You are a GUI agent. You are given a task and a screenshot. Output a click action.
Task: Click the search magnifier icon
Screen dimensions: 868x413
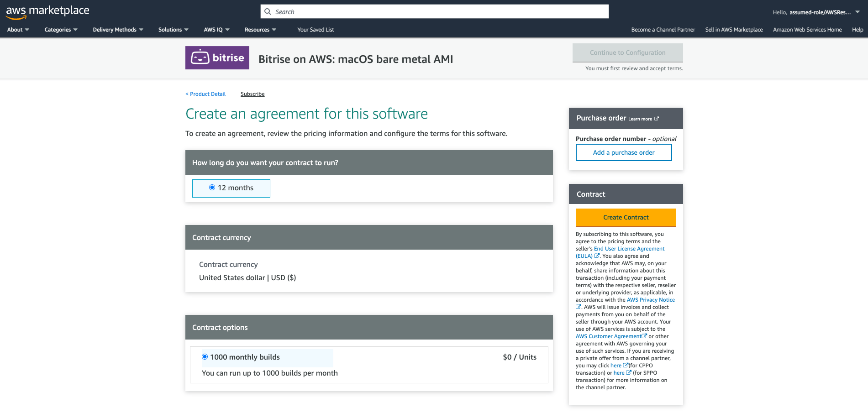tap(268, 11)
